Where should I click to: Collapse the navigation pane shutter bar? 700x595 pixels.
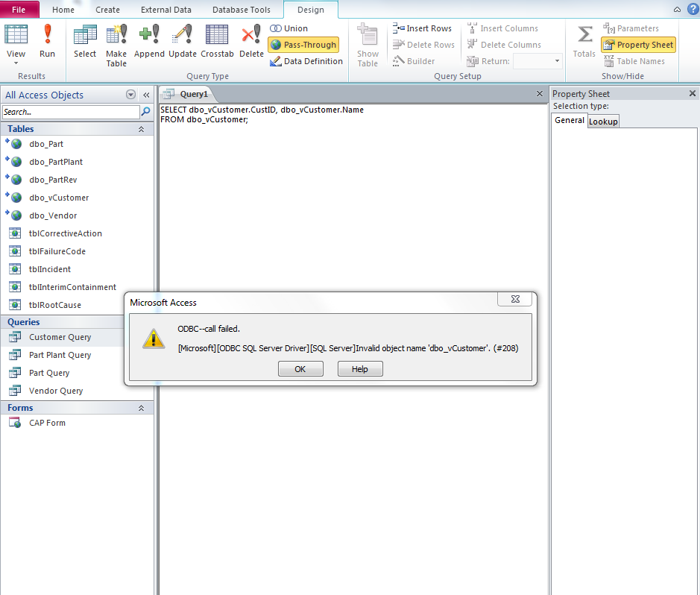[146, 95]
